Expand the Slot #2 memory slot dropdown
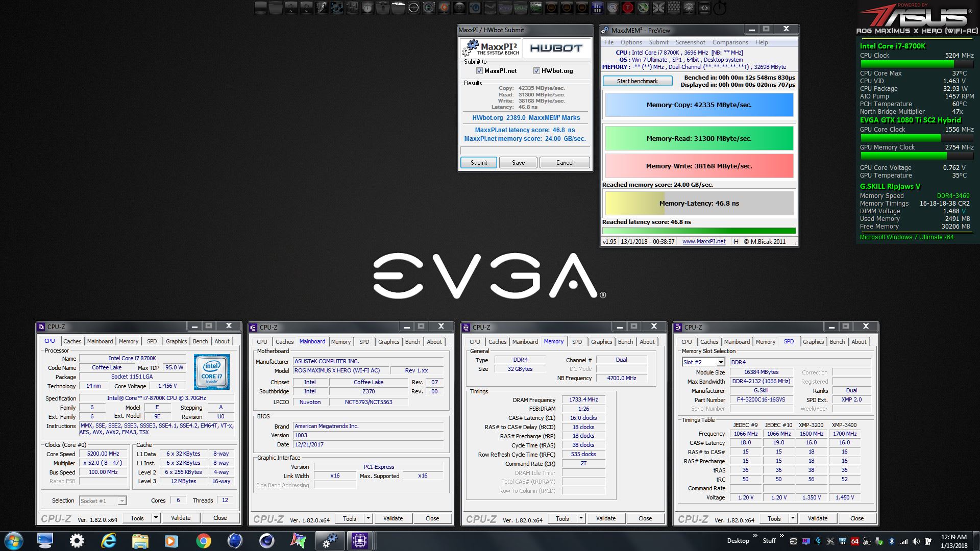The height and width of the screenshot is (551, 980). coord(721,362)
